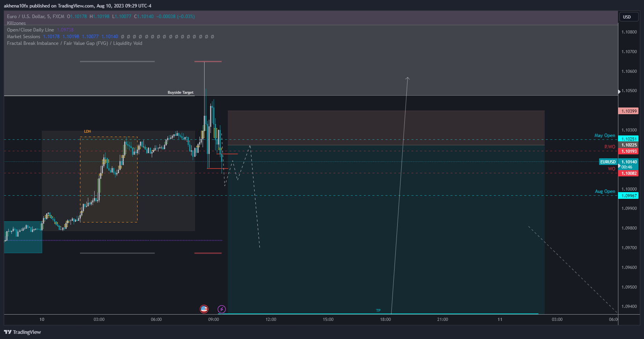Click the Euro / U.S. Dollar symbol title
Viewport: 644px width, 339px height.
[x=35, y=17]
